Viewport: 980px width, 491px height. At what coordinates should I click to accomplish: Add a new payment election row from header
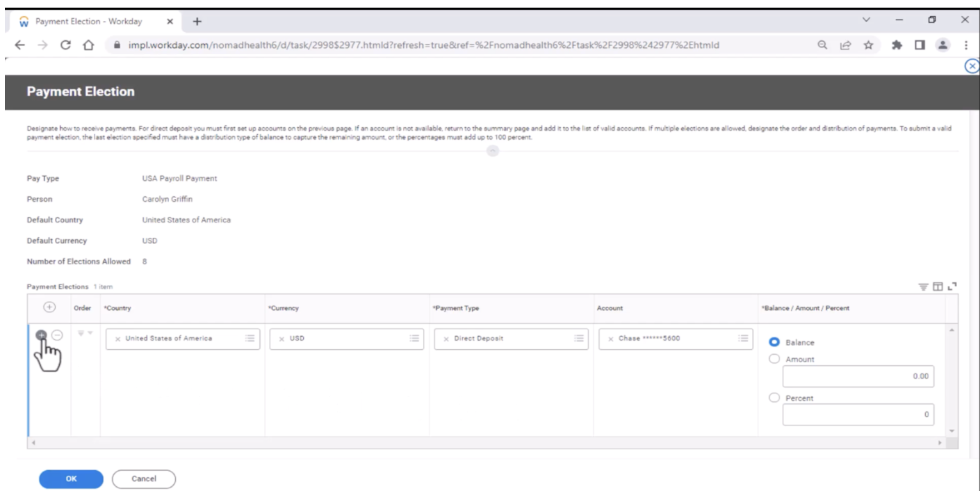coord(49,307)
